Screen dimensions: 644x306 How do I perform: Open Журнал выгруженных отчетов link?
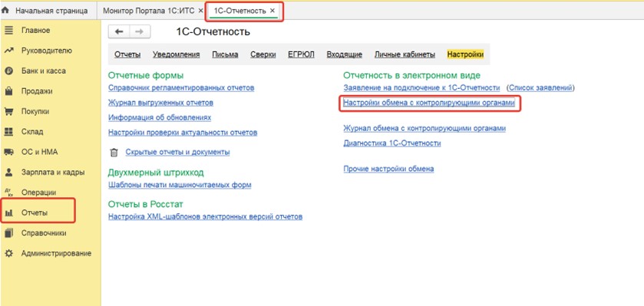pos(160,103)
